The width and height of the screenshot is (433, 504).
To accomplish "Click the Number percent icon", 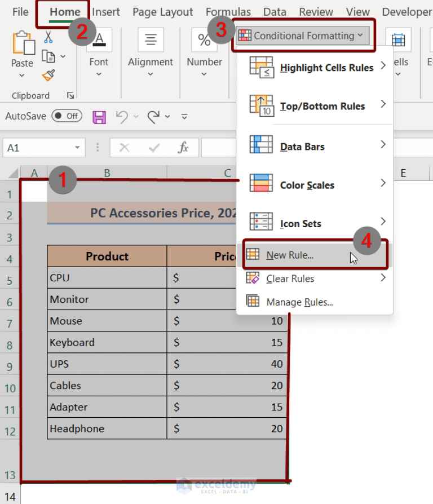I will pos(204,40).
